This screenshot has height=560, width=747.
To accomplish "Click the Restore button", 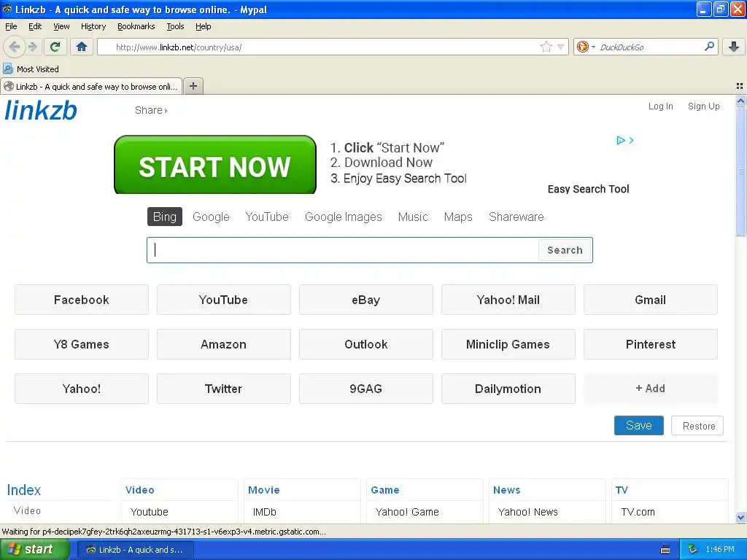I will tap(697, 425).
